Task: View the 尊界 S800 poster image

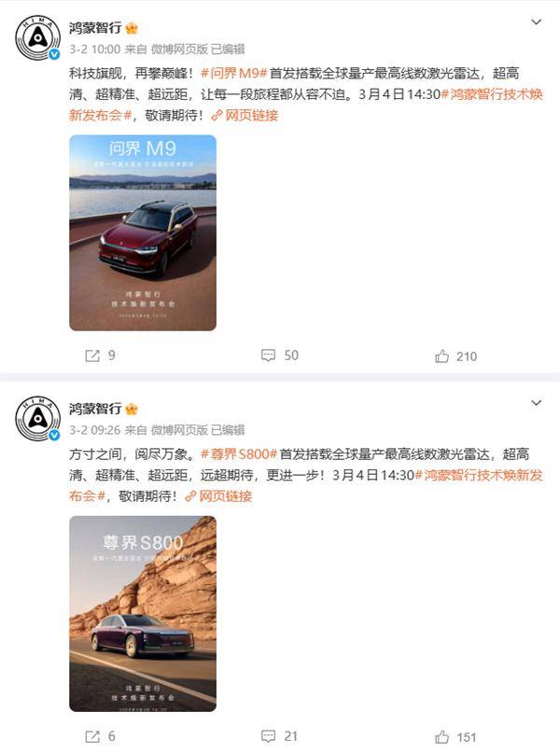Action: click(x=143, y=614)
